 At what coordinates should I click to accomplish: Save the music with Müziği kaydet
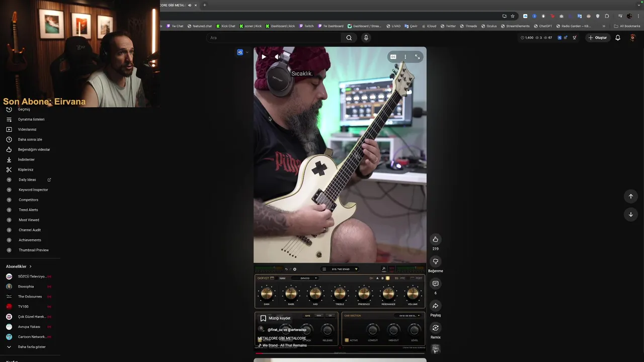click(275, 318)
